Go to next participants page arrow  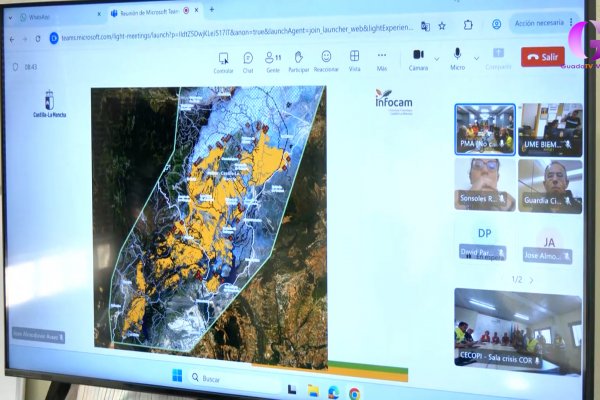click(x=532, y=281)
